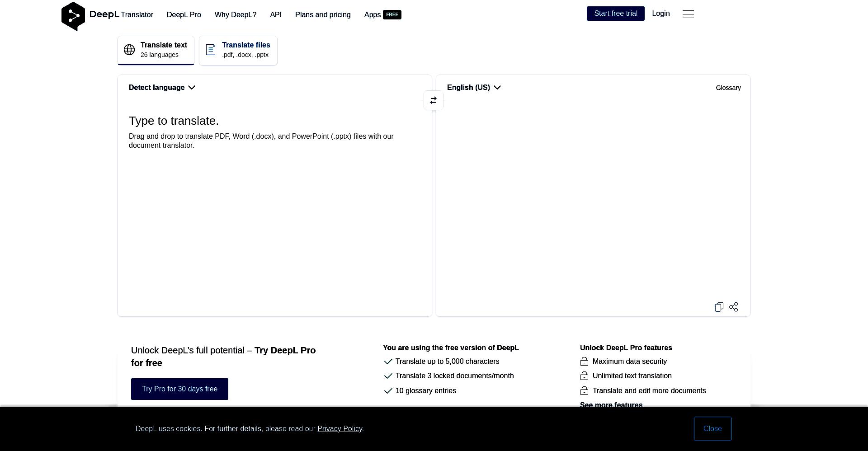The width and height of the screenshot is (868, 451).
Task: Click 'Unlock DeepL Pro features' heading
Action: [x=626, y=348]
